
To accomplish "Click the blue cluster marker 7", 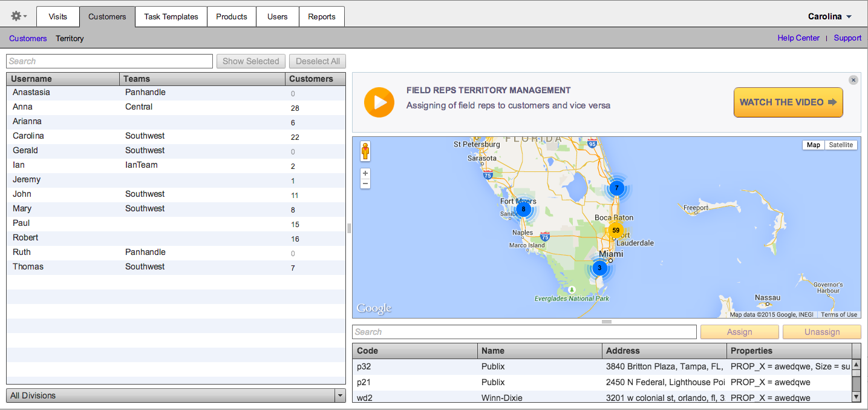I will click(616, 188).
